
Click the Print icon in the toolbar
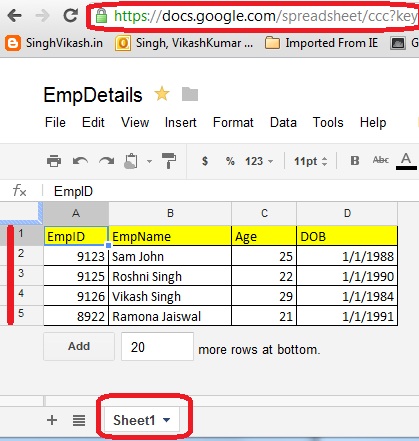click(x=54, y=161)
